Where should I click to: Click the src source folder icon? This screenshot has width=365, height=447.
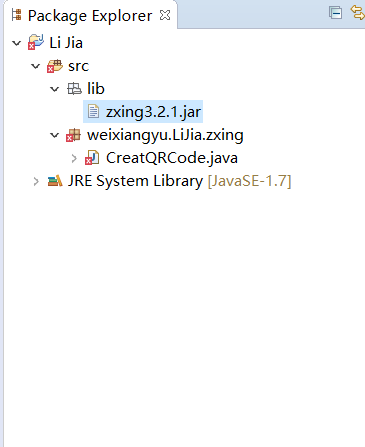(55, 66)
